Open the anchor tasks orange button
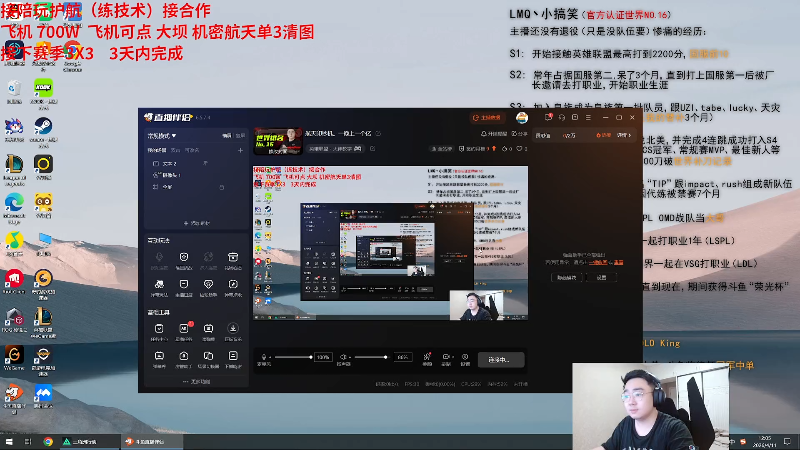The image size is (800, 450). tap(486, 118)
